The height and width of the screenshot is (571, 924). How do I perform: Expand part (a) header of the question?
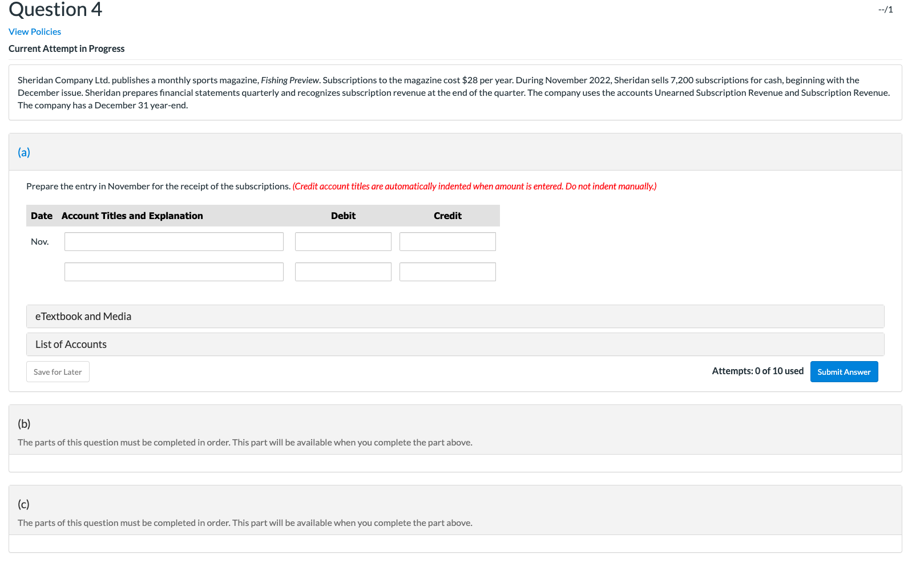pyautogui.click(x=24, y=152)
